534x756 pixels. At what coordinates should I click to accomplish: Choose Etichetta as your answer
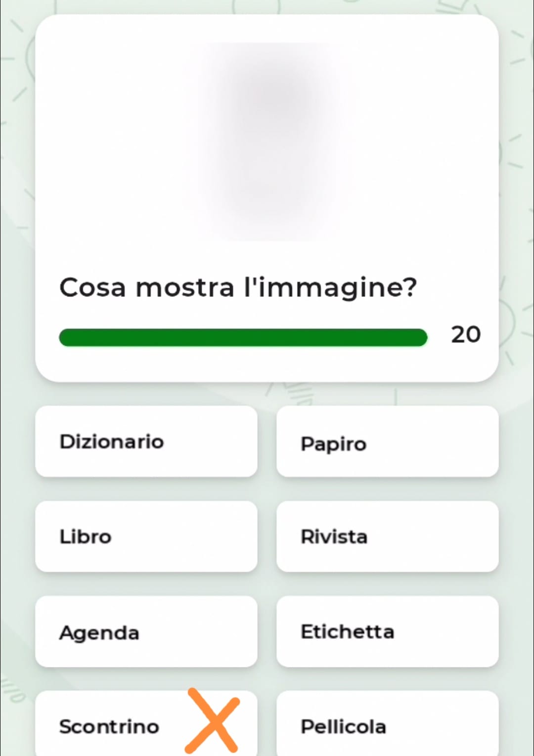click(x=388, y=631)
